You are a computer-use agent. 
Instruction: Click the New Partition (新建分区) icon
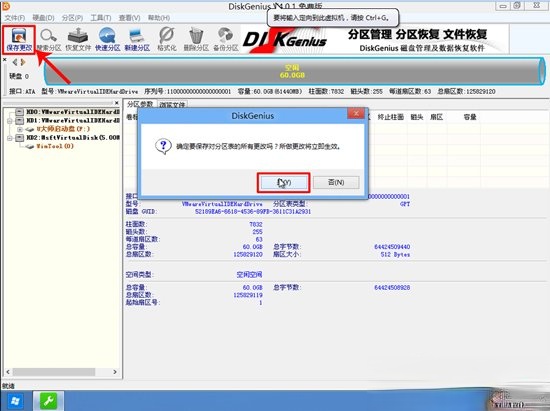[137, 40]
